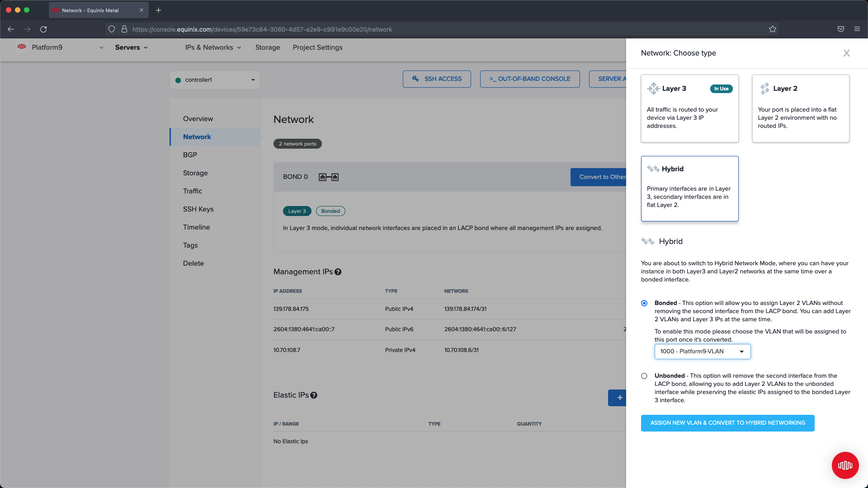Close the Network Choose type panel
This screenshot has width=868, height=488.
point(847,53)
